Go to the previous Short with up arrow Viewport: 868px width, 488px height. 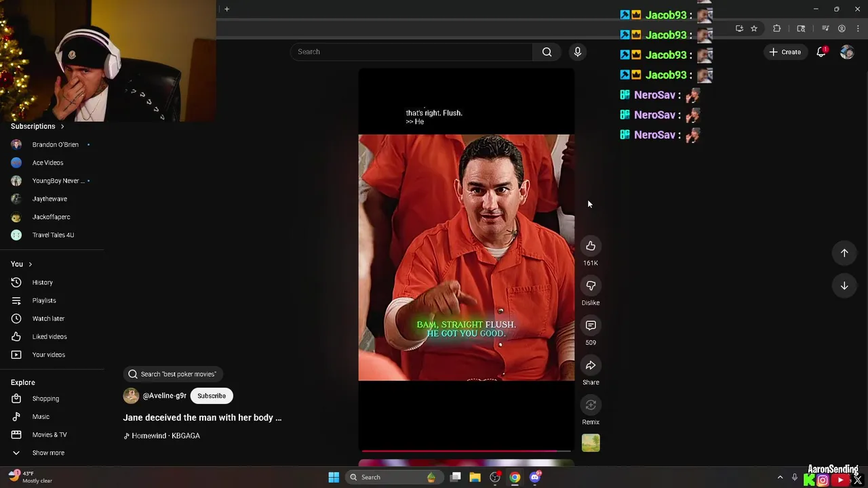click(844, 253)
